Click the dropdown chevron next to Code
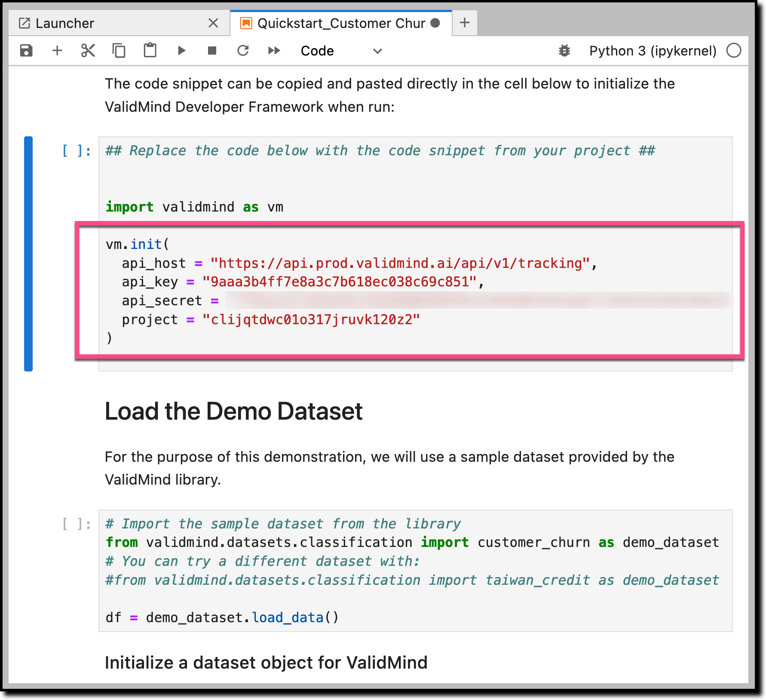This screenshot has height=700, width=766. (377, 51)
